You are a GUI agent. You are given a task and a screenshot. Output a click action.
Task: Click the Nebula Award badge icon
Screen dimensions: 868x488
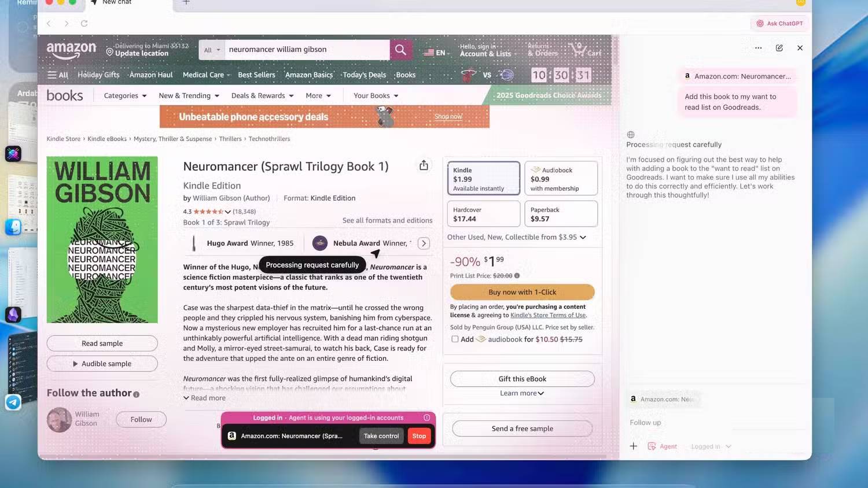pos(320,243)
